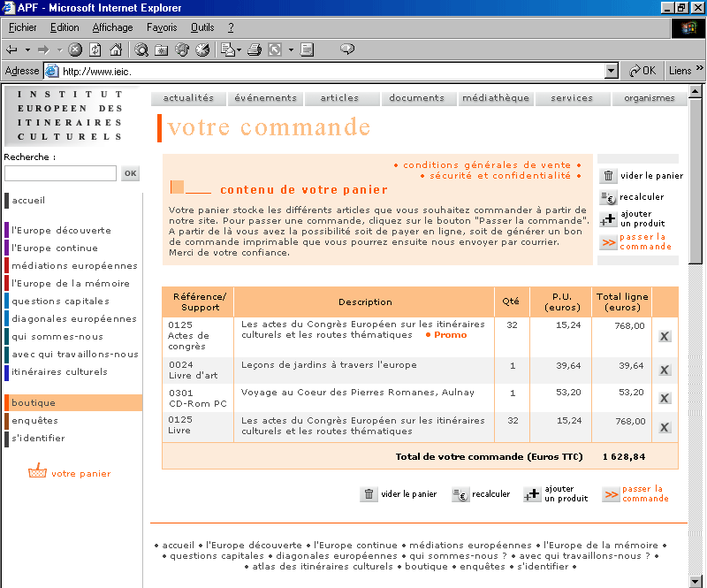The width and height of the screenshot is (707, 588).
Task: Open the Fichier menu
Action: [x=23, y=27]
